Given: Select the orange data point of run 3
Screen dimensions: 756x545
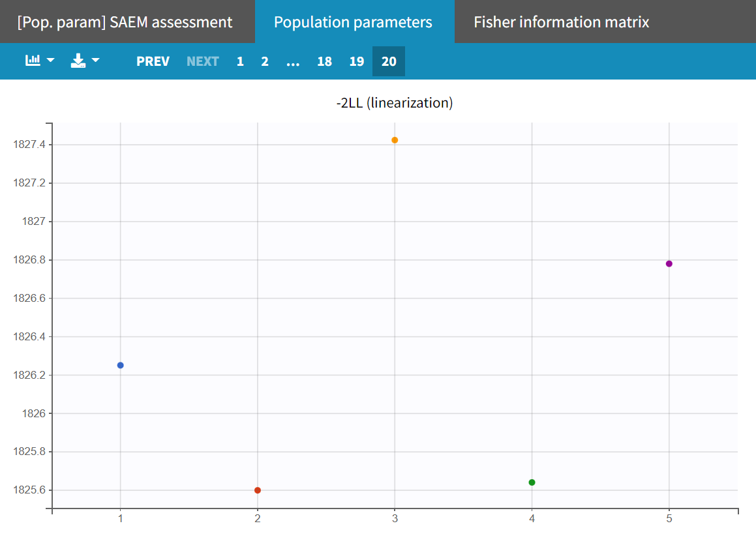Looking at the screenshot, I should 395,140.
